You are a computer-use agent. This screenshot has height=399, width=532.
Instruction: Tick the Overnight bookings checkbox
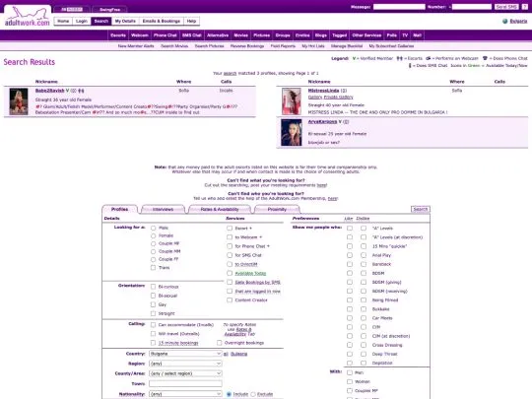[x=220, y=343]
